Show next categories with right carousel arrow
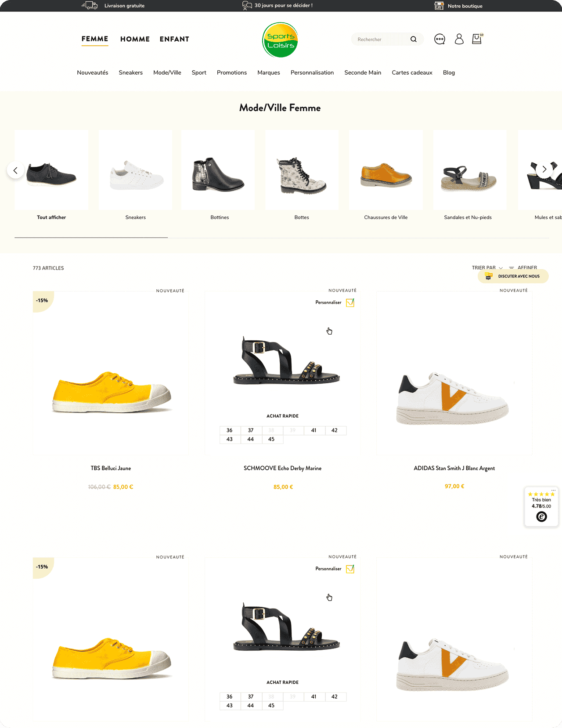Screen dimensions: 562x728 pyautogui.click(x=544, y=169)
